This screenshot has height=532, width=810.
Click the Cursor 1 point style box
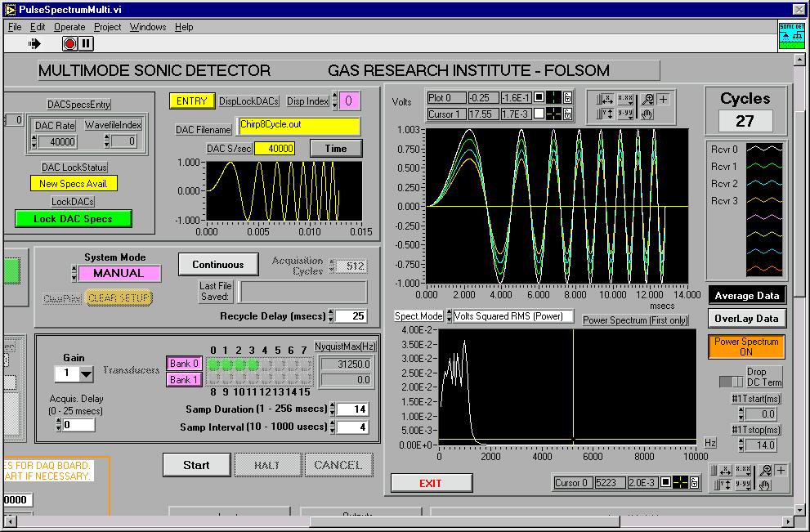point(539,114)
